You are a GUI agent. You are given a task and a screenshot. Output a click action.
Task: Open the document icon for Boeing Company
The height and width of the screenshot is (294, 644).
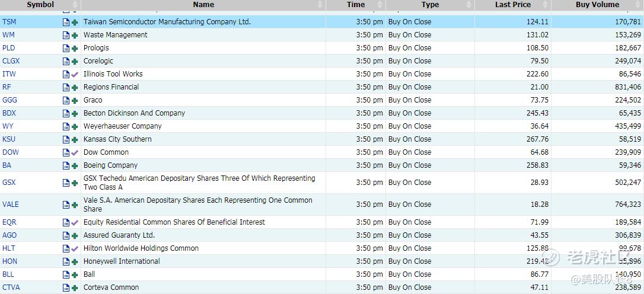tap(66, 166)
